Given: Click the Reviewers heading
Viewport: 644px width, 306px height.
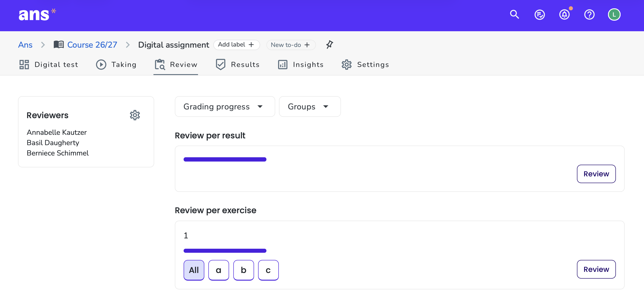Looking at the screenshot, I should 47,115.
